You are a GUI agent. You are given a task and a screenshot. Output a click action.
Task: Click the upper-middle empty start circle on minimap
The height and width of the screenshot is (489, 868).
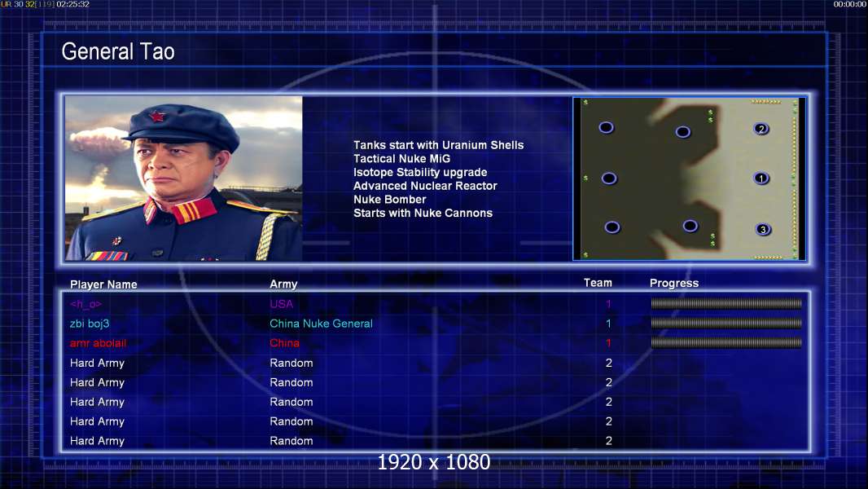pos(682,132)
